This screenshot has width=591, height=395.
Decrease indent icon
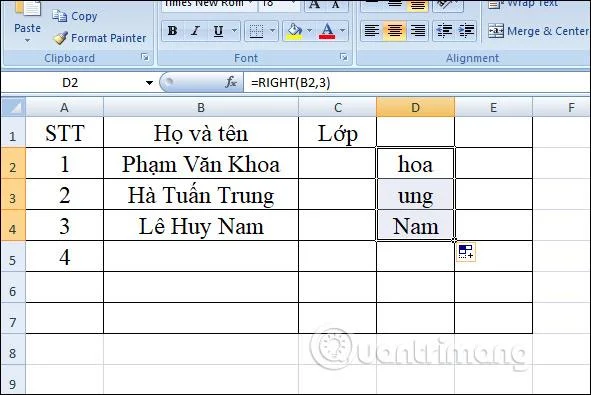pyautogui.click(x=444, y=31)
